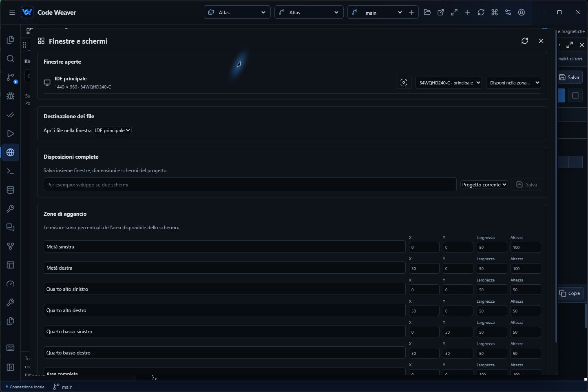The width and height of the screenshot is (588, 392).
Task: Click the open-external icon in top toolbar
Action: coord(441,12)
